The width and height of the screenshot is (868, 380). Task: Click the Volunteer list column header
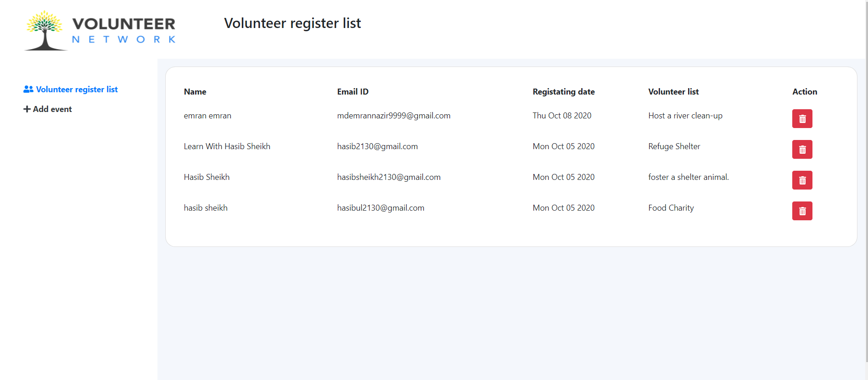coord(673,92)
